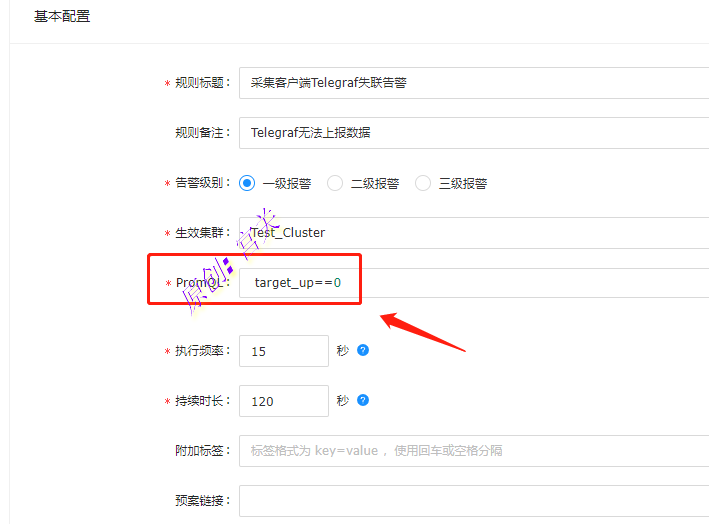The image size is (709, 524).
Task: Click the 规则标题 field label
Action: 201,83
